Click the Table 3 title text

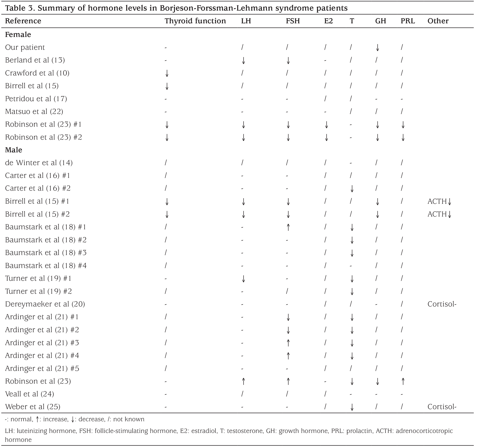(x=176, y=8)
